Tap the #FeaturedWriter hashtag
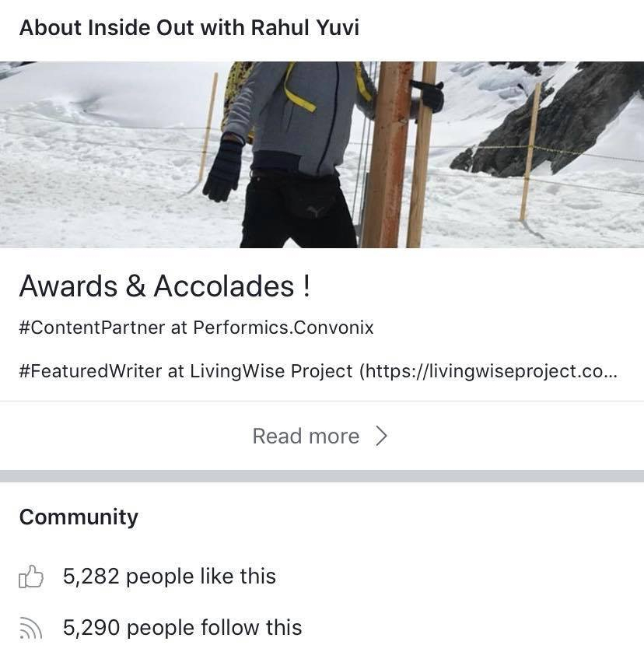The width and height of the screenshot is (644, 666). [x=89, y=371]
